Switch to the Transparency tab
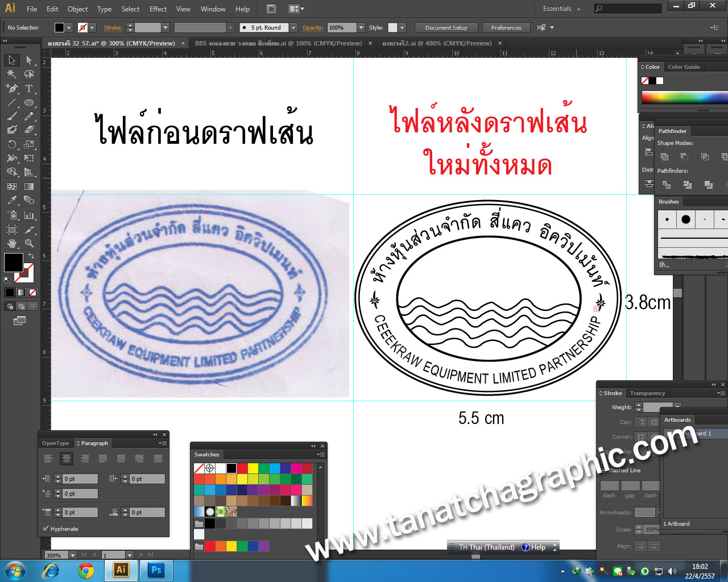 click(x=647, y=393)
